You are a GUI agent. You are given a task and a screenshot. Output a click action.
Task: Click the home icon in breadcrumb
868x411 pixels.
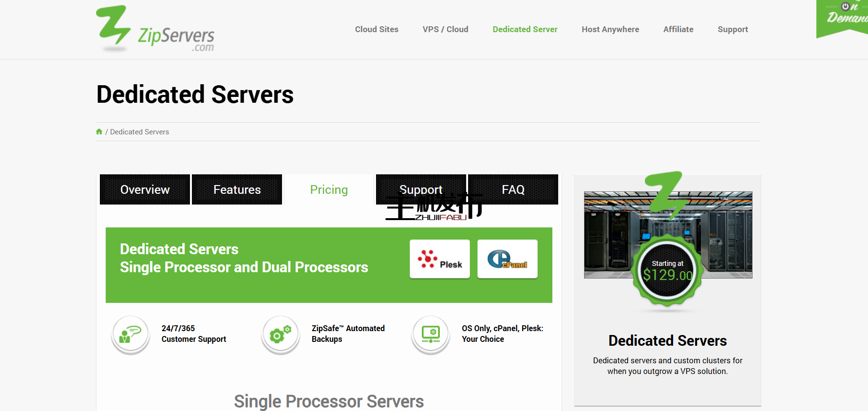point(99,131)
